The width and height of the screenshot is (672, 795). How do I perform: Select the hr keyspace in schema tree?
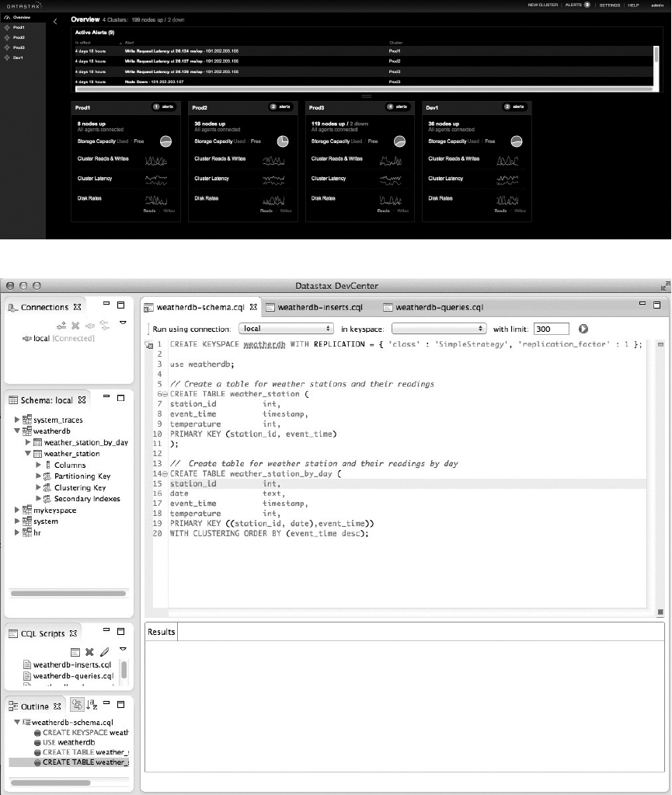point(37,532)
